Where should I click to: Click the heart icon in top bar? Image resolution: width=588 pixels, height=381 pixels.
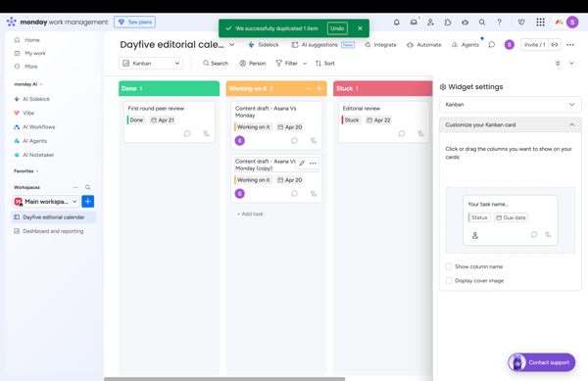click(521, 23)
